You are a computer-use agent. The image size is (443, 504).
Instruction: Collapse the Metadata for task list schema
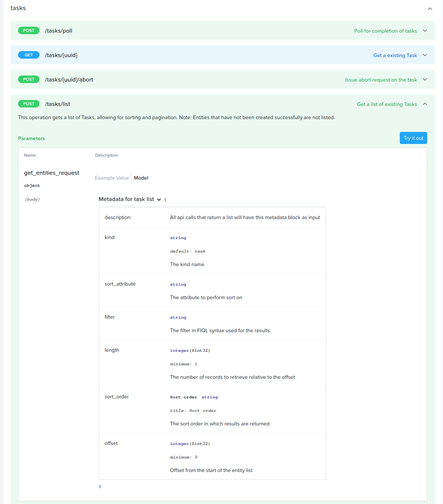pyautogui.click(x=159, y=200)
